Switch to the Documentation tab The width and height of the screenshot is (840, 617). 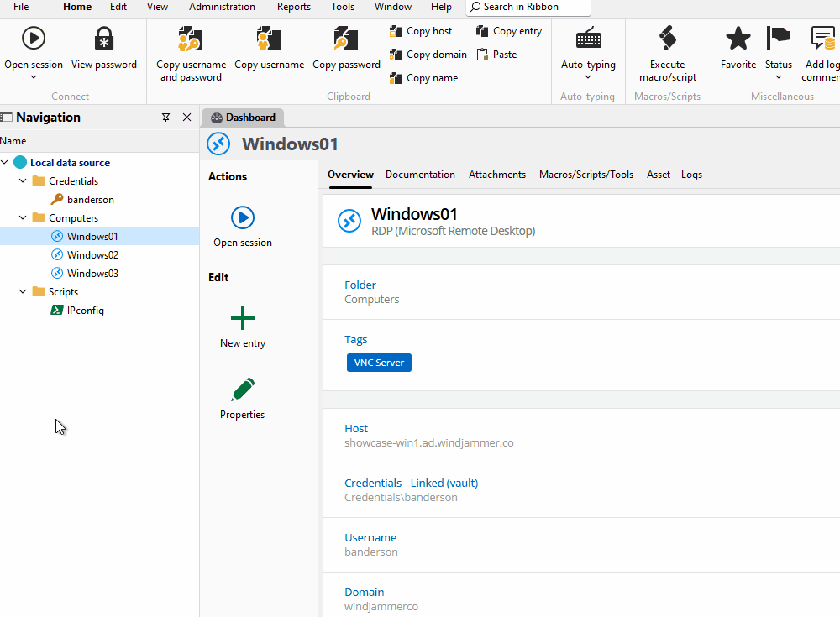coord(420,175)
